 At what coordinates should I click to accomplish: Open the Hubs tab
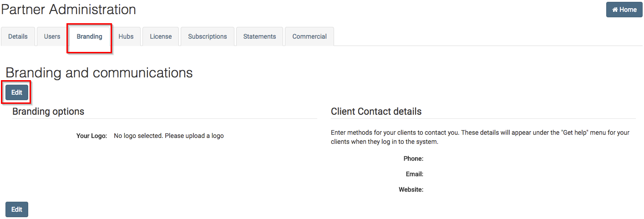click(x=126, y=36)
